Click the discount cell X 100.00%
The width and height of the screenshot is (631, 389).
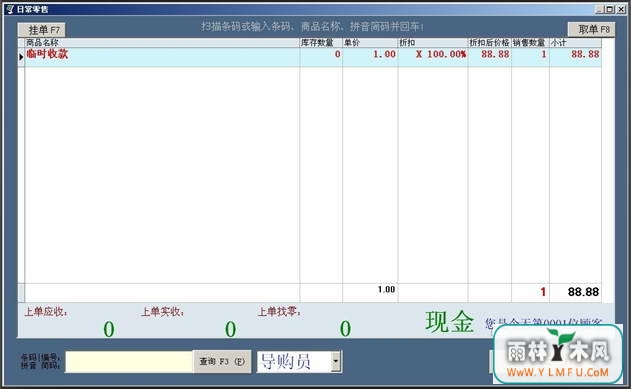[433, 57]
